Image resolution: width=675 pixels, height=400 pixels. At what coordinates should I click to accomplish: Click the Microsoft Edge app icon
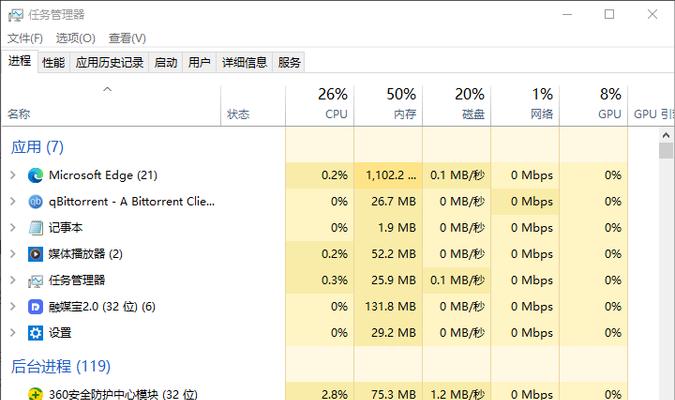point(35,175)
